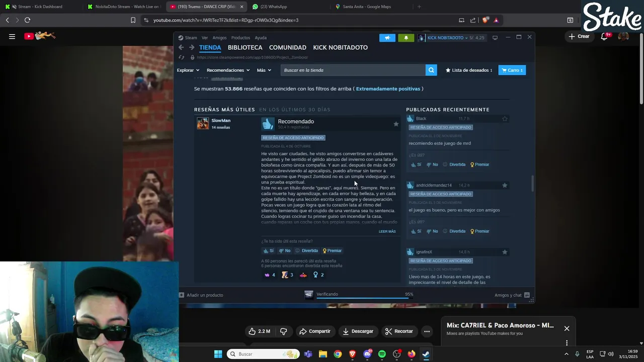Click star icon on SlowMan review
The width and height of the screenshot is (644, 362).
click(x=396, y=124)
